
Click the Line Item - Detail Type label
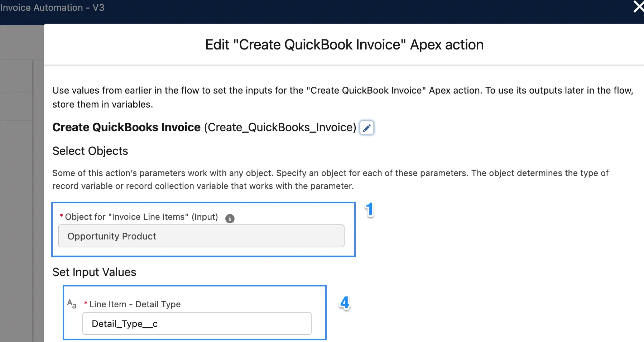(x=135, y=304)
